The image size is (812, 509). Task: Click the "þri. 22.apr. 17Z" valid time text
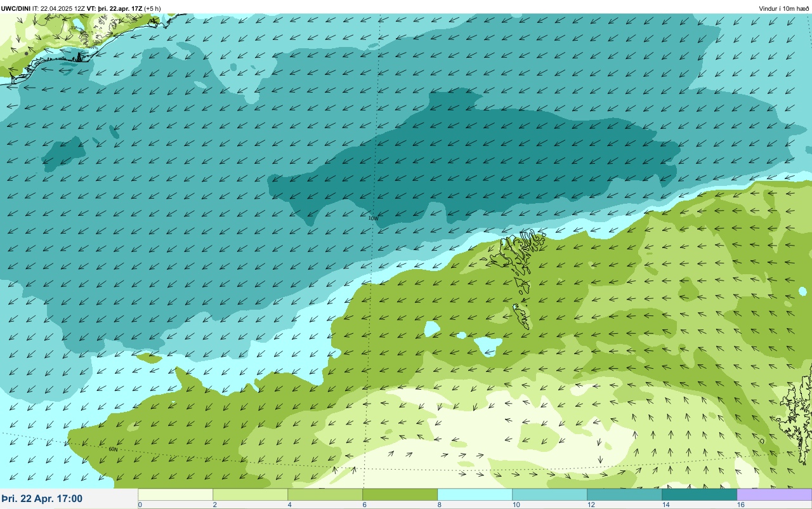point(120,9)
